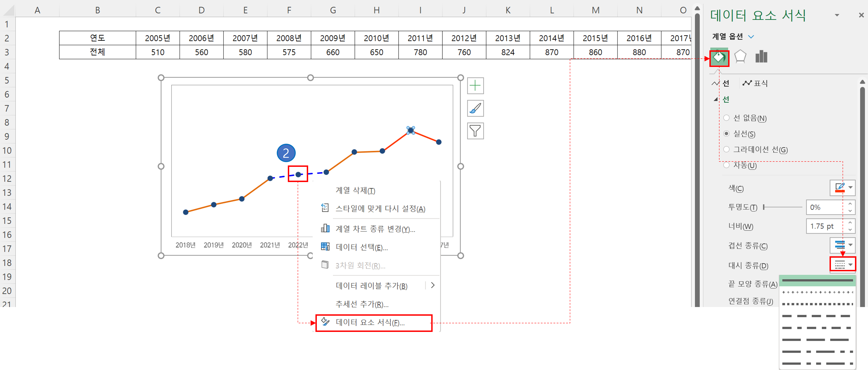868x370 pixels.
Task: Choose 데이터 요소 서식 from context menu
Action: click(x=370, y=322)
